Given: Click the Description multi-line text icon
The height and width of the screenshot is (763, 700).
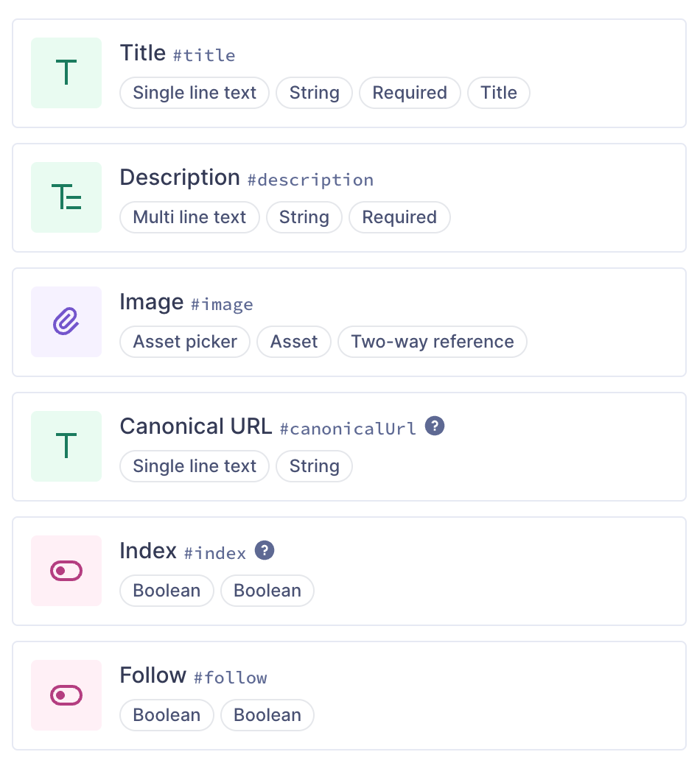Looking at the screenshot, I should click(x=66, y=197).
